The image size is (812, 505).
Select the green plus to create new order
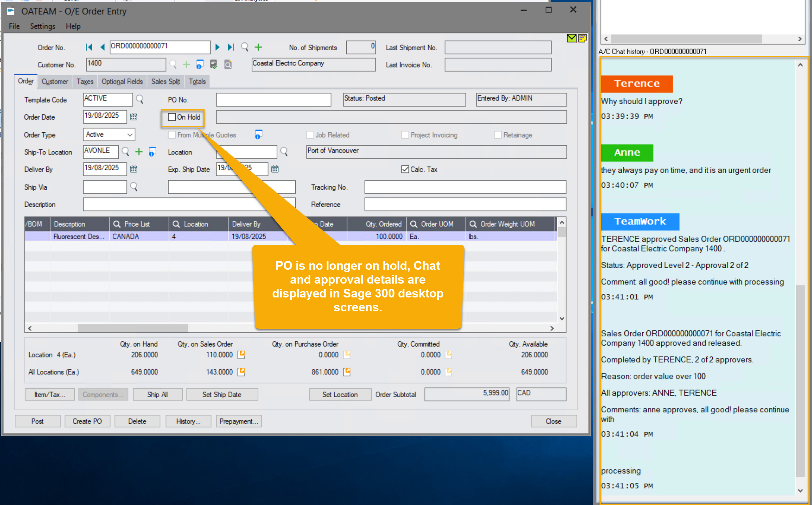click(258, 47)
